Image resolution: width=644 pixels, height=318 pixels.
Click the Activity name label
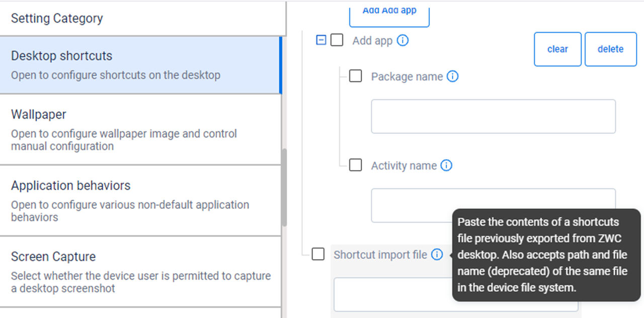pyautogui.click(x=404, y=166)
